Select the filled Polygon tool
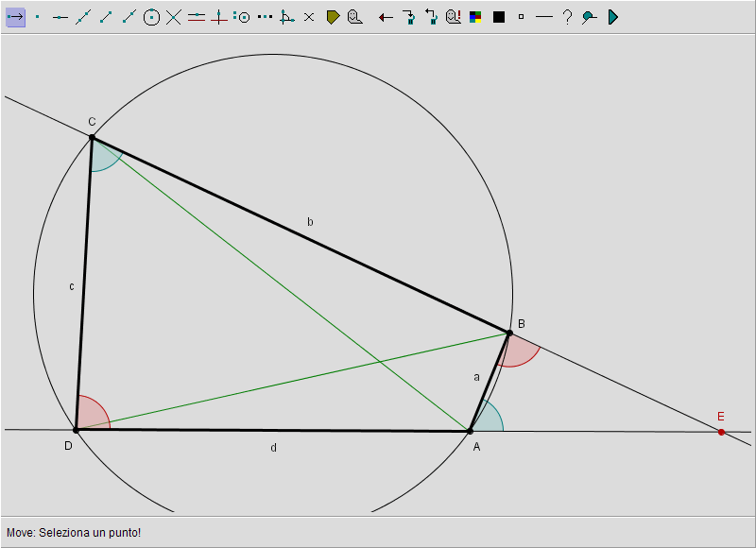Image resolution: width=756 pixels, height=548 pixels. (333, 17)
